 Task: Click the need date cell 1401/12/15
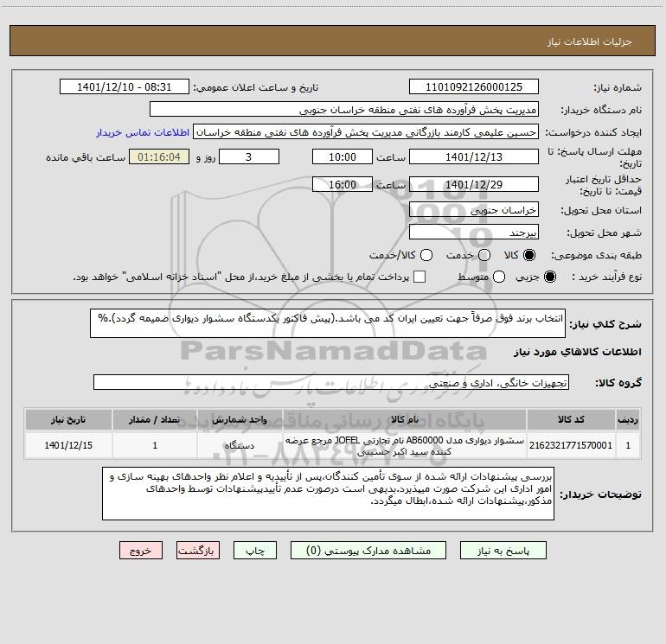click(x=68, y=445)
